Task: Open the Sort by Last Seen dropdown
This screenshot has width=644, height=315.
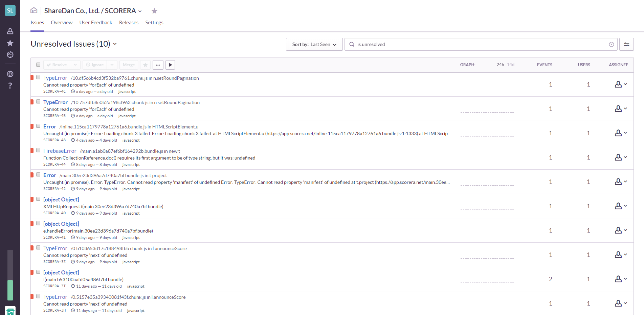Action: point(314,44)
